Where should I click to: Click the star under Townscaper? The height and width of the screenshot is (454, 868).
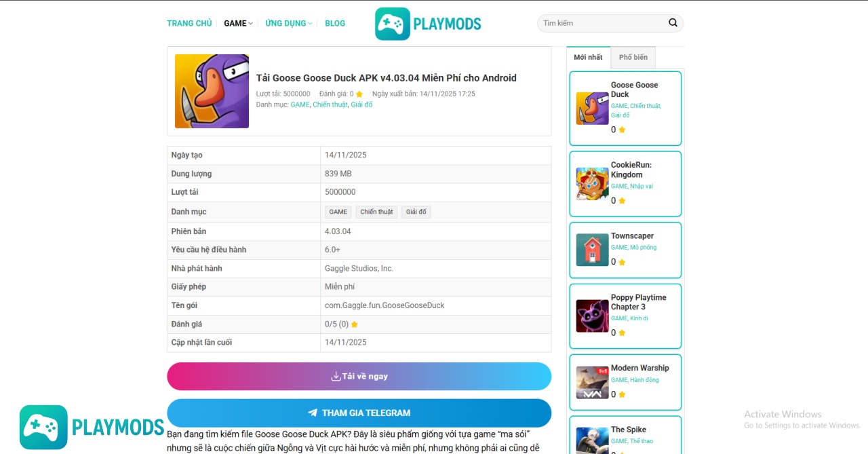coord(622,262)
